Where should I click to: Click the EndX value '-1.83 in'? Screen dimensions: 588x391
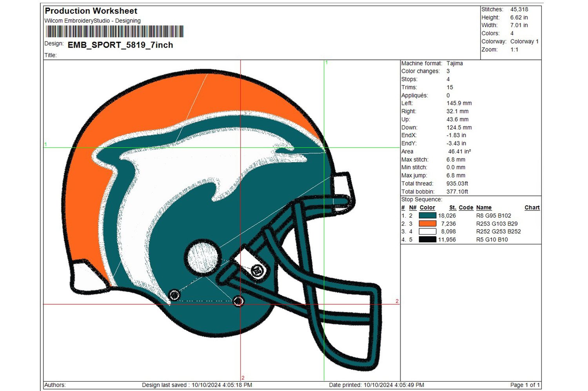(456, 136)
